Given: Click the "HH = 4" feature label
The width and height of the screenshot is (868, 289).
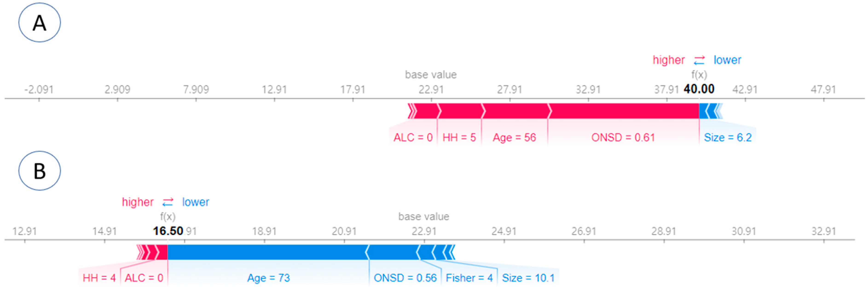Looking at the screenshot, I should pos(99,278).
